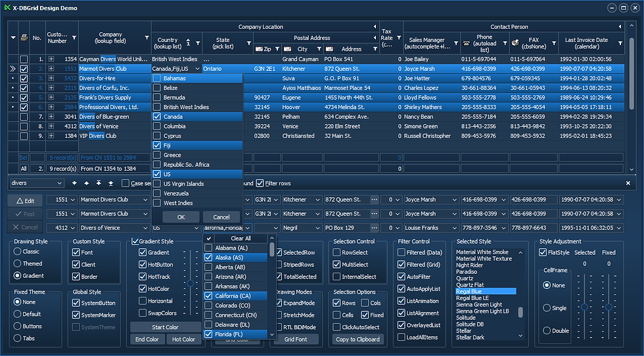
Task: Click the Company column filter funnel icon
Action: (x=147, y=38)
